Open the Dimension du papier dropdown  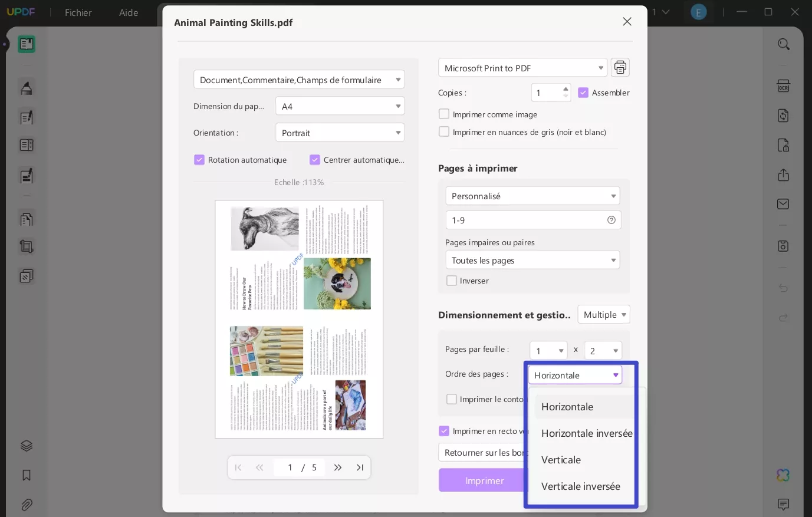click(340, 106)
